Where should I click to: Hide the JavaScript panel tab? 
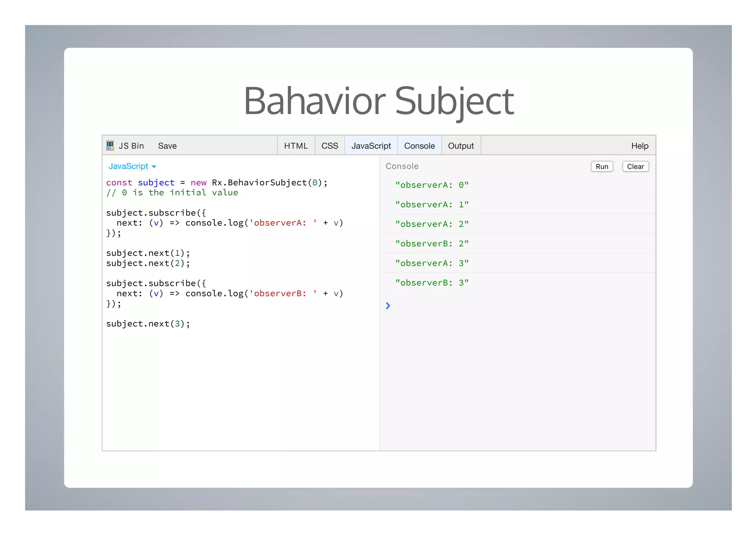coord(371,146)
